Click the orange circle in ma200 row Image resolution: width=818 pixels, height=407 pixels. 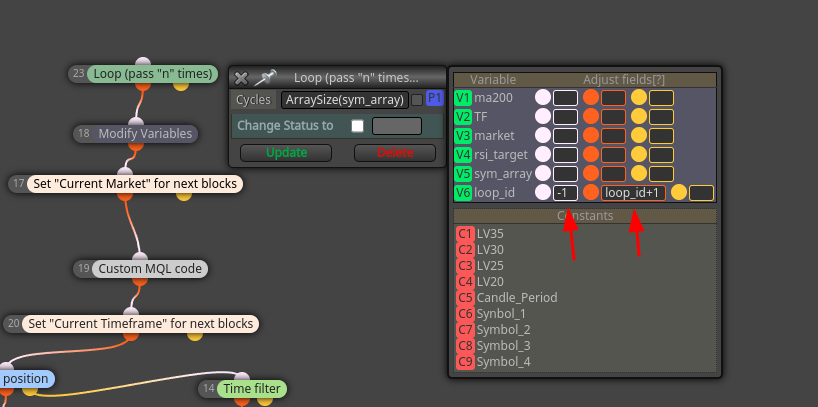point(591,98)
